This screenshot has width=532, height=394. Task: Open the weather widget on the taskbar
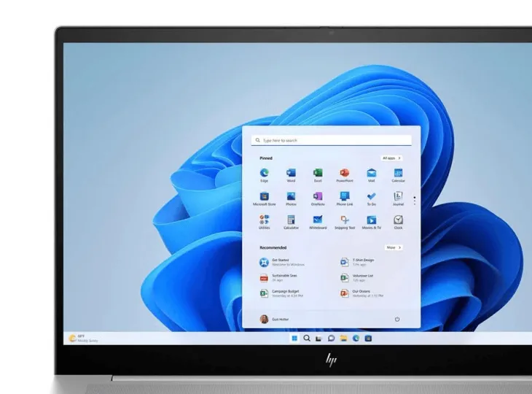coord(83,339)
